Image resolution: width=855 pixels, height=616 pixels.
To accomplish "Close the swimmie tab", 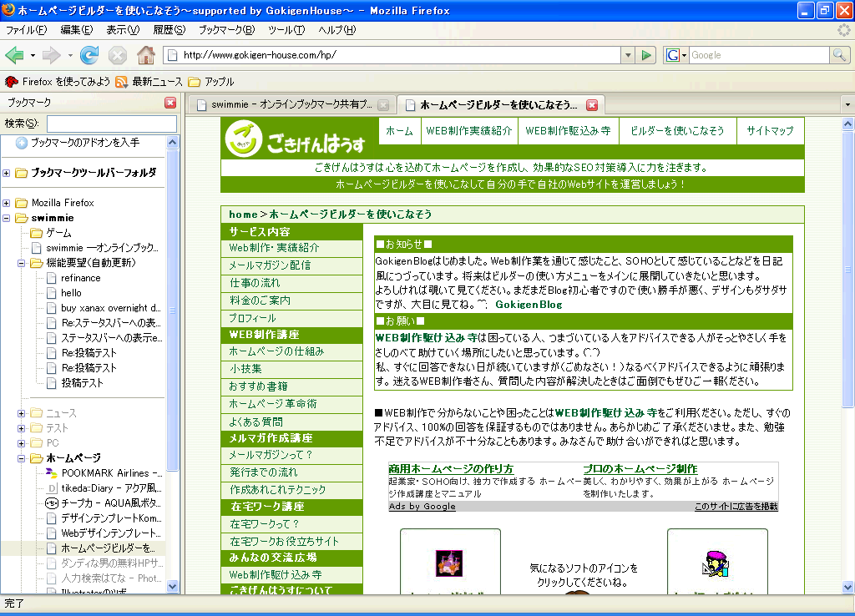I will tap(383, 105).
